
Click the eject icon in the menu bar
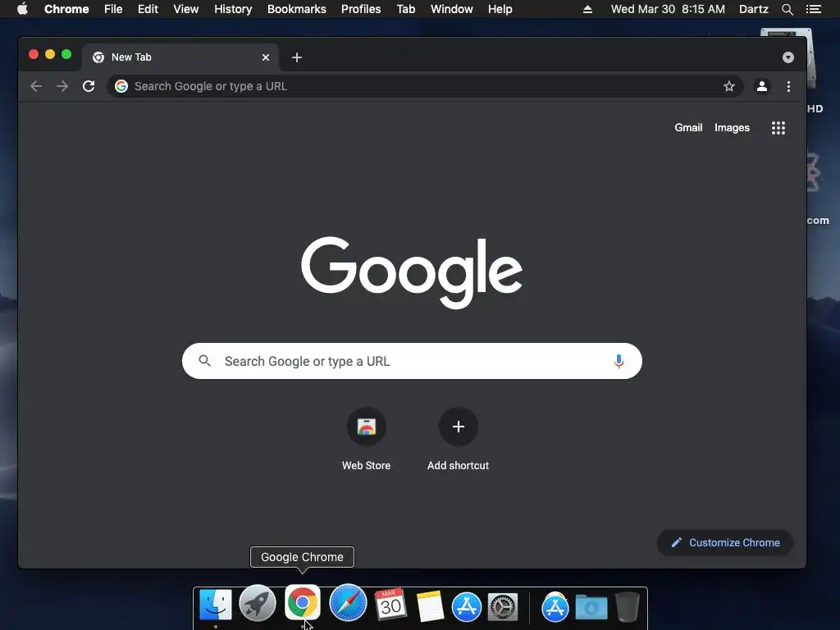587,9
